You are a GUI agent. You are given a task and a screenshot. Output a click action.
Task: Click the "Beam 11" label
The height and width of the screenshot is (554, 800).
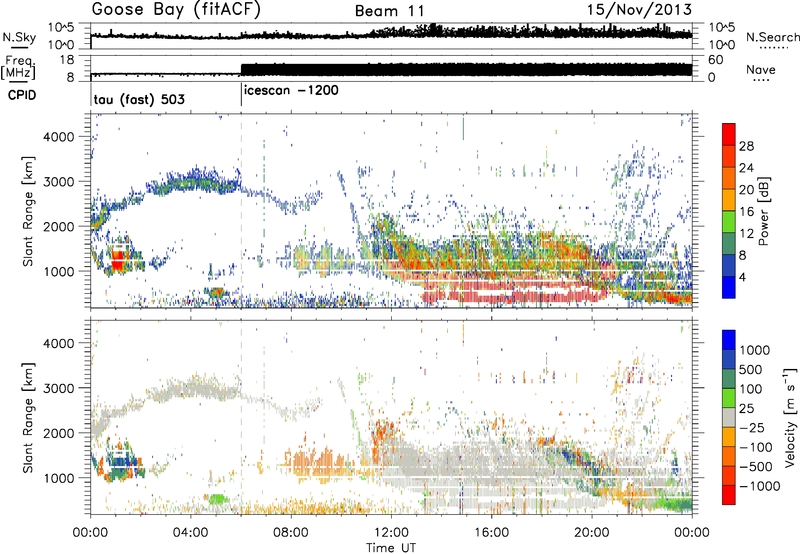click(x=390, y=11)
